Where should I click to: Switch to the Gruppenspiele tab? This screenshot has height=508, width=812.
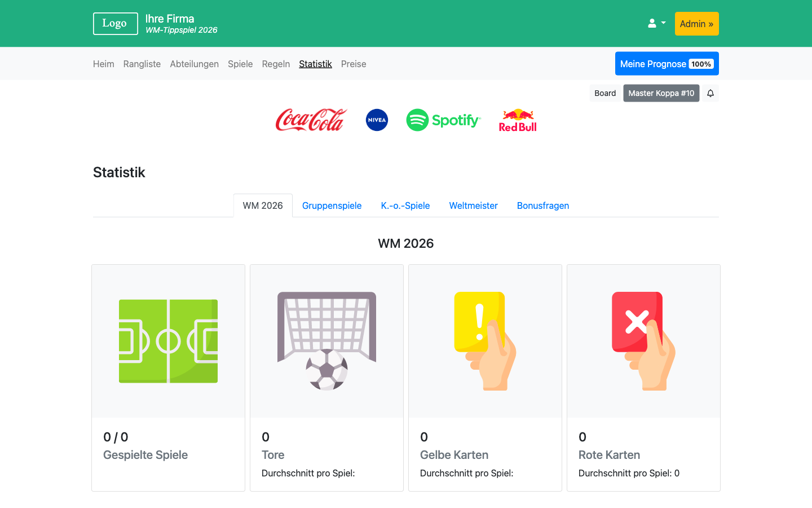(x=332, y=205)
